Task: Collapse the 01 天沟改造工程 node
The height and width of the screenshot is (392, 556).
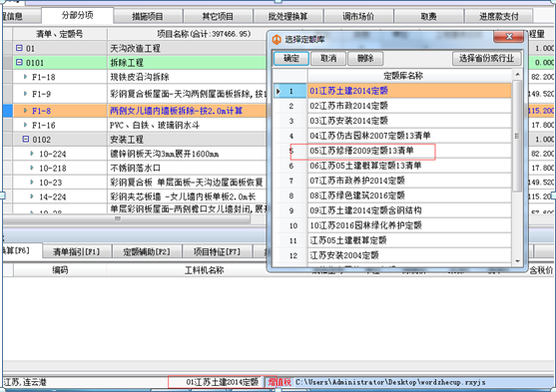Action: click(19, 48)
